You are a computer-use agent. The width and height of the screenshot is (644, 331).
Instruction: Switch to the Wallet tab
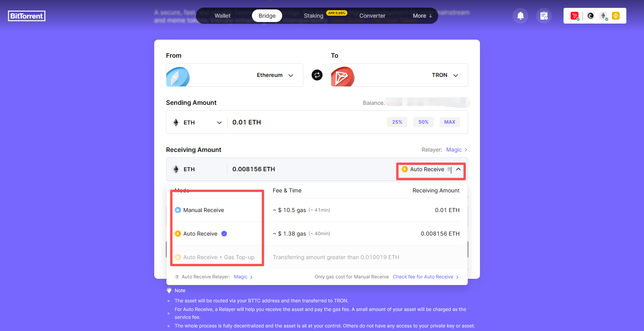click(x=222, y=16)
